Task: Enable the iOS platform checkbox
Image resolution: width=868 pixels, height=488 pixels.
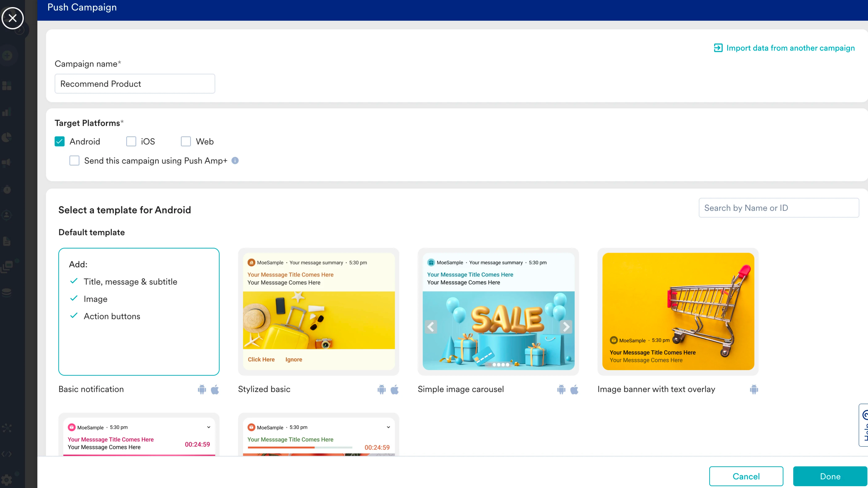Action: (x=131, y=142)
